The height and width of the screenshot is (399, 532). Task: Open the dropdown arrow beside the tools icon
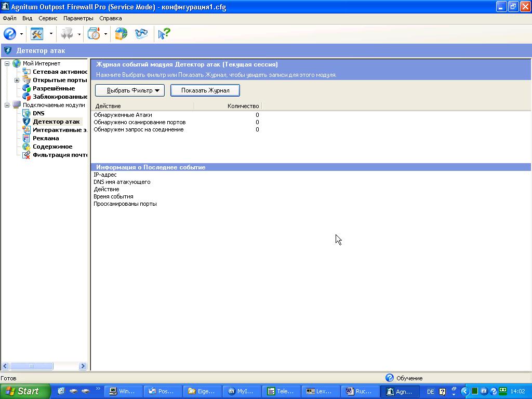(x=51, y=34)
